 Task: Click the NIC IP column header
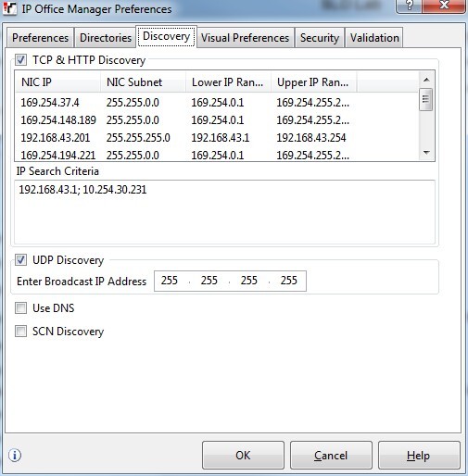point(58,82)
